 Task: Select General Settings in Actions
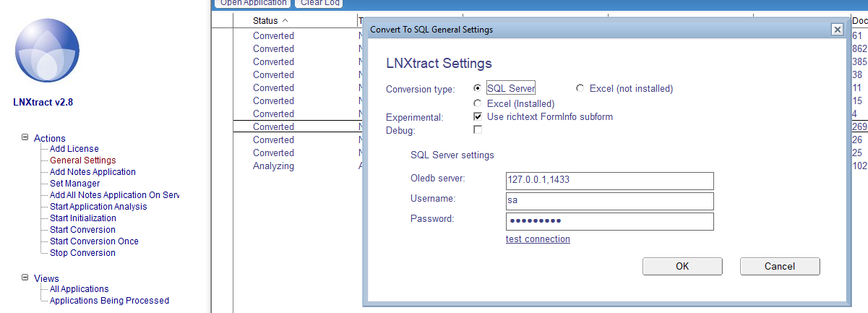(82, 160)
